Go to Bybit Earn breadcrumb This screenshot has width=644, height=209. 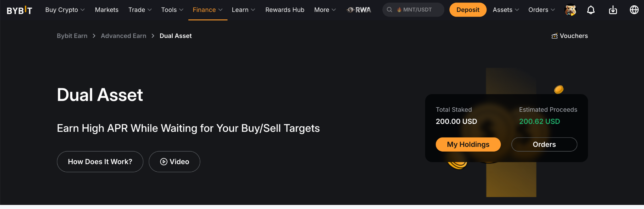tap(72, 36)
